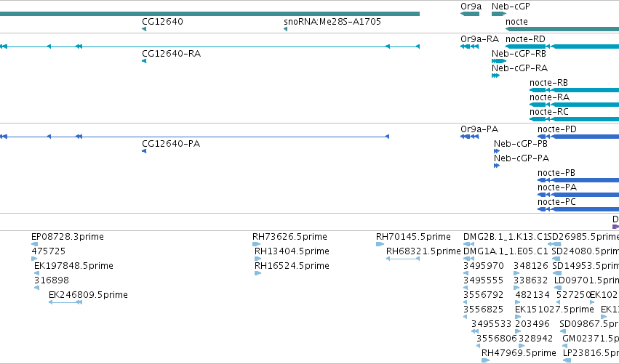619x364 pixels.
Task: Select the RH70145.5prime EST arrow
Action: pyautogui.click(x=380, y=245)
